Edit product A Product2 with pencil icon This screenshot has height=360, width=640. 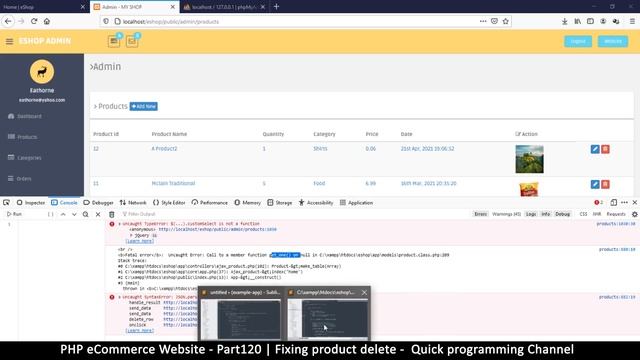(595, 149)
